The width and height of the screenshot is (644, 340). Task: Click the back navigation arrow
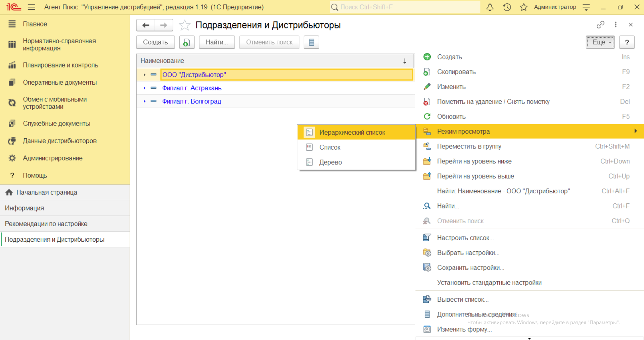click(146, 25)
